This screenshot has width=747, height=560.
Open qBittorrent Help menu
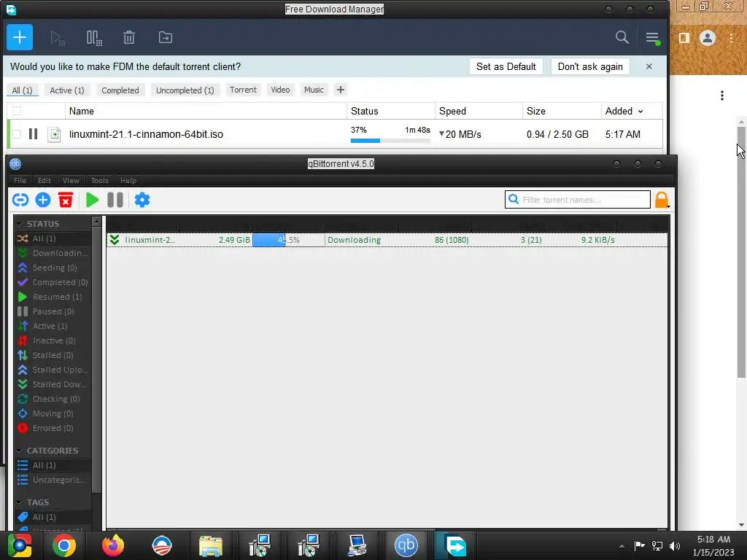click(128, 181)
